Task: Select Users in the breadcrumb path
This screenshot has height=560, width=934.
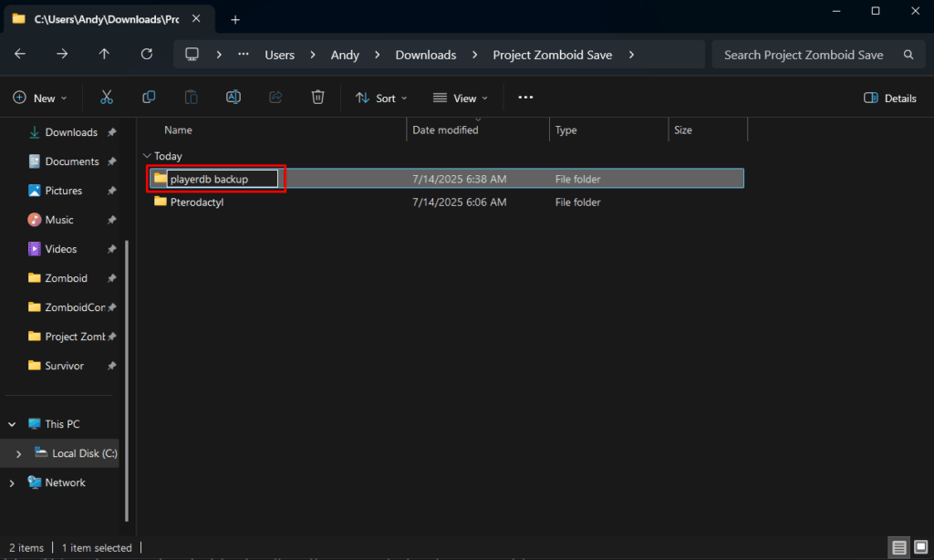Action: click(279, 55)
